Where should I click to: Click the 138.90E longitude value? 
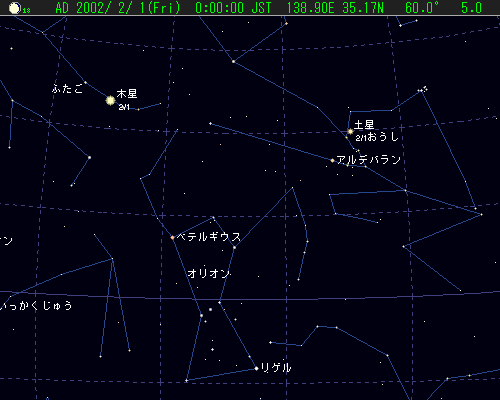coord(310,8)
